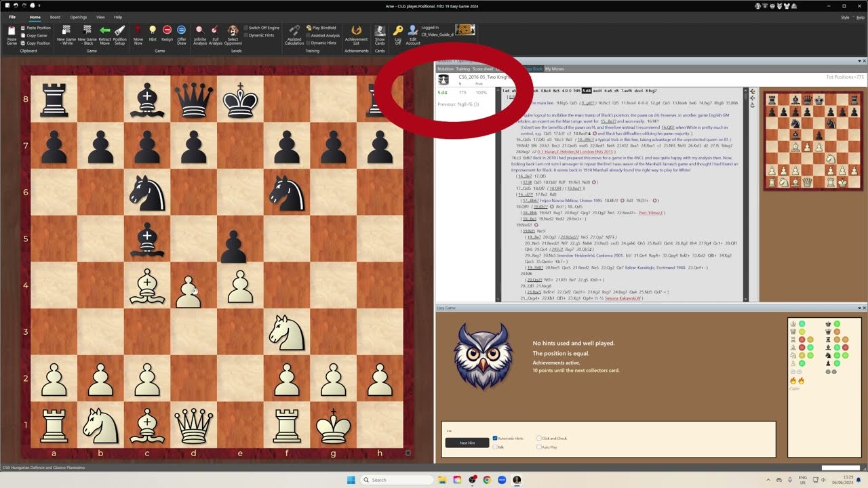Open Select Opponent
The width and height of the screenshot is (868, 488).
[233, 35]
